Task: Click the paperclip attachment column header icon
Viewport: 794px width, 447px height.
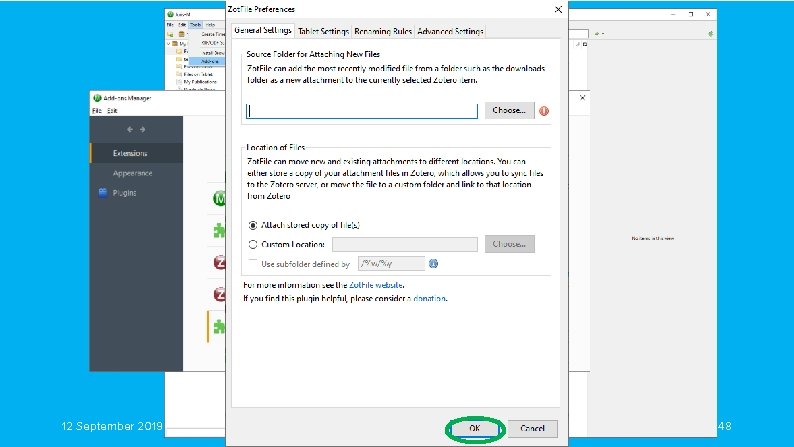Action: (x=578, y=44)
